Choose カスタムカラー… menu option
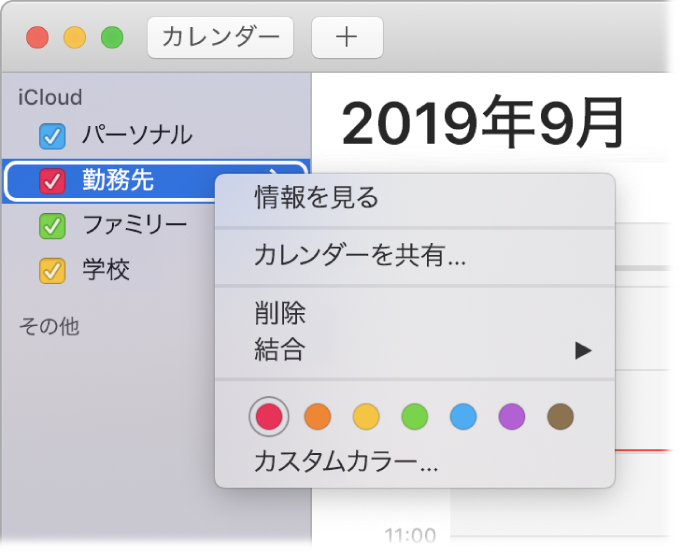The width and height of the screenshot is (686, 556). pyautogui.click(x=415, y=462)
